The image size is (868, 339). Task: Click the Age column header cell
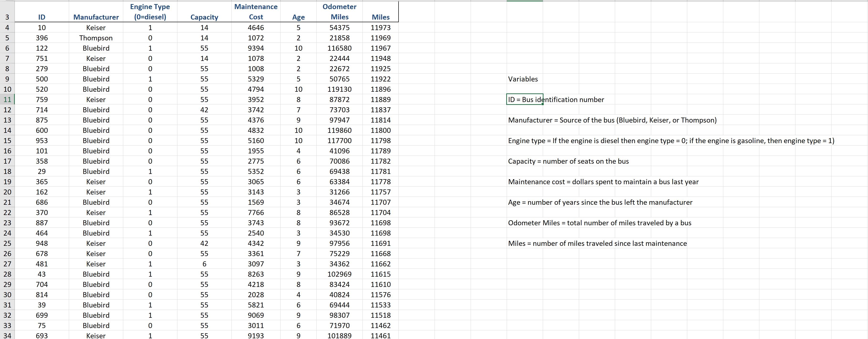tap(298, 17)
